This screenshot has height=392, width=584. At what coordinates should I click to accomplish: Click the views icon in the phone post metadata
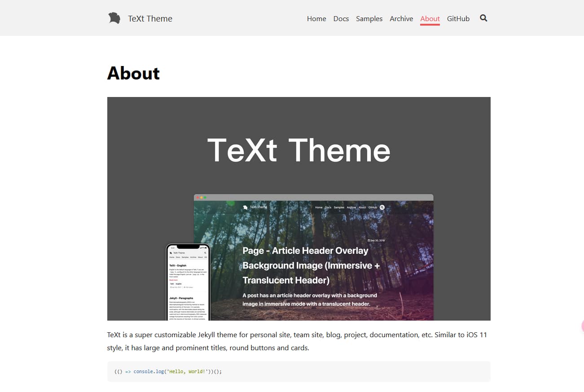click(x=184, y=287)
